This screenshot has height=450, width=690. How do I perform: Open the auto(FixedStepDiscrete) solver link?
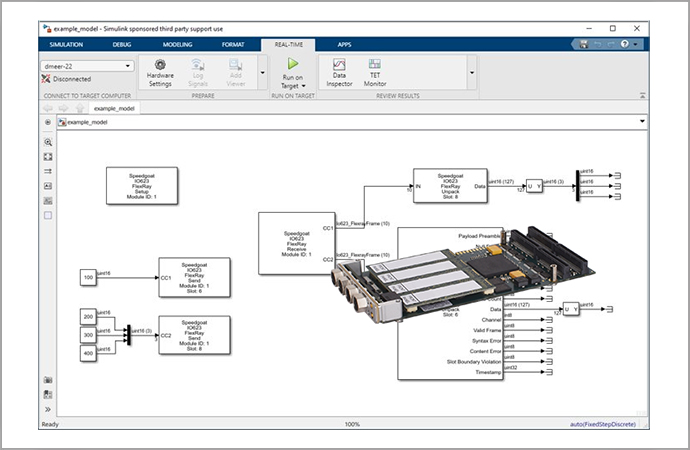click(x=603, y=424)
